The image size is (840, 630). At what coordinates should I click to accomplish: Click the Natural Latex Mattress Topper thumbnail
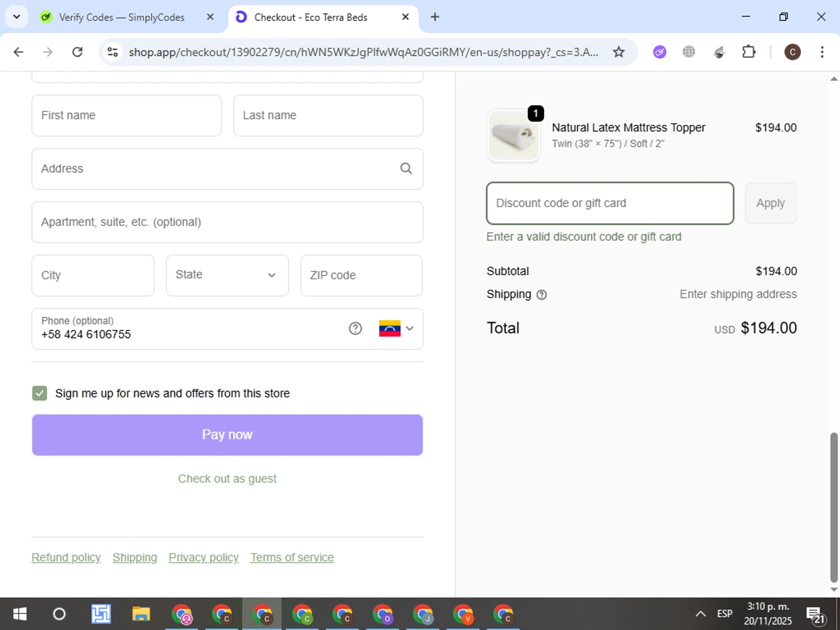[x=514, y=136]
